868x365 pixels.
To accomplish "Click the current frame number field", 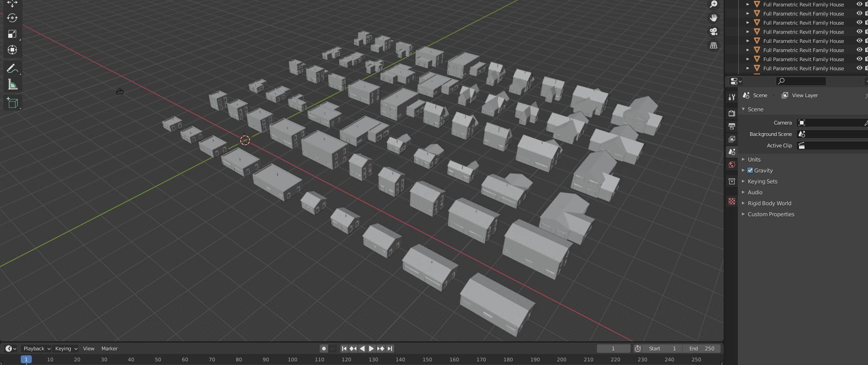I will [613, 349].
